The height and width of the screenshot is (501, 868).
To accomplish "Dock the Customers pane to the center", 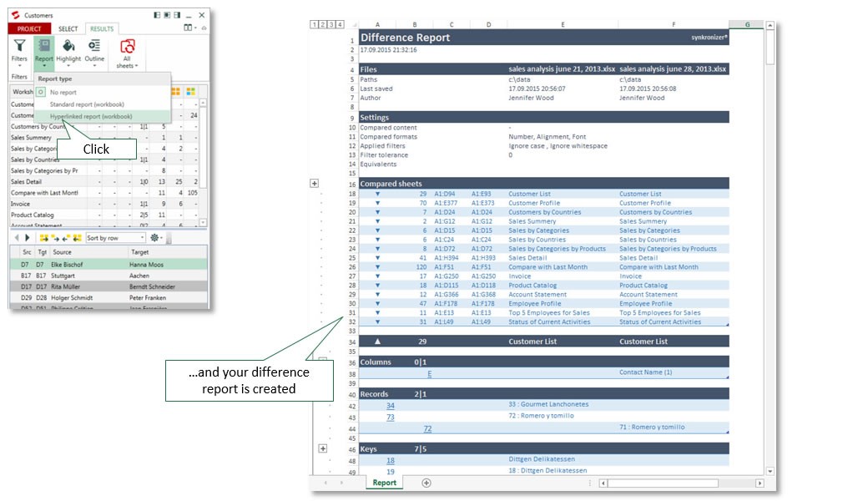I will [x=167, y=15].
